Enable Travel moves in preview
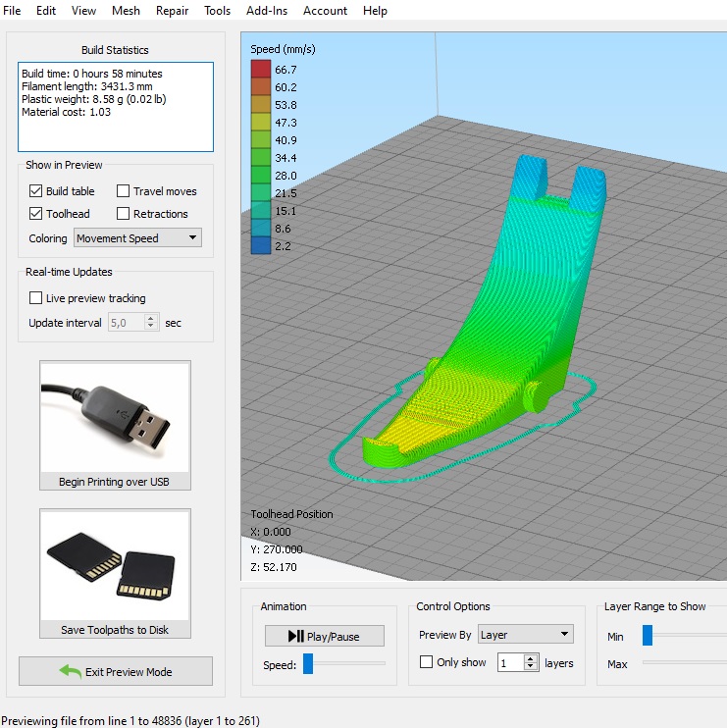 (x=123, y=190)
